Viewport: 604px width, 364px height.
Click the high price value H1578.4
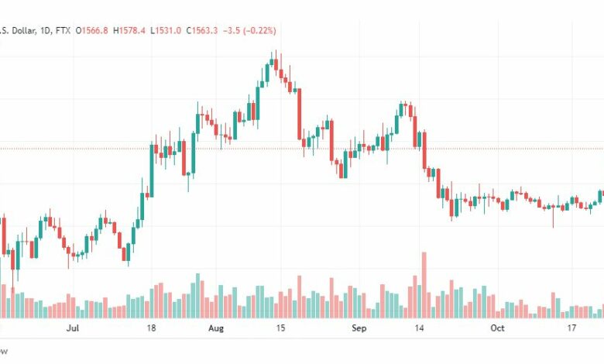click(129, 30)
